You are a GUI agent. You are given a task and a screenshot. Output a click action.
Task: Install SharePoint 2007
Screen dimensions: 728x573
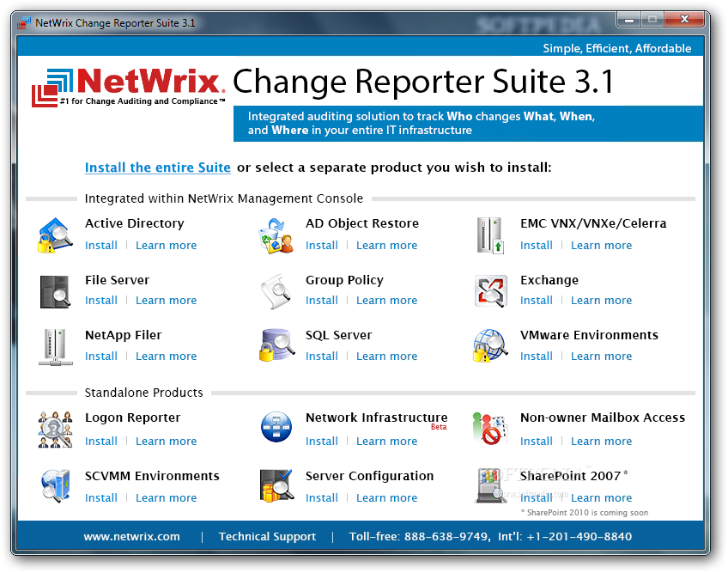(537, 497)
